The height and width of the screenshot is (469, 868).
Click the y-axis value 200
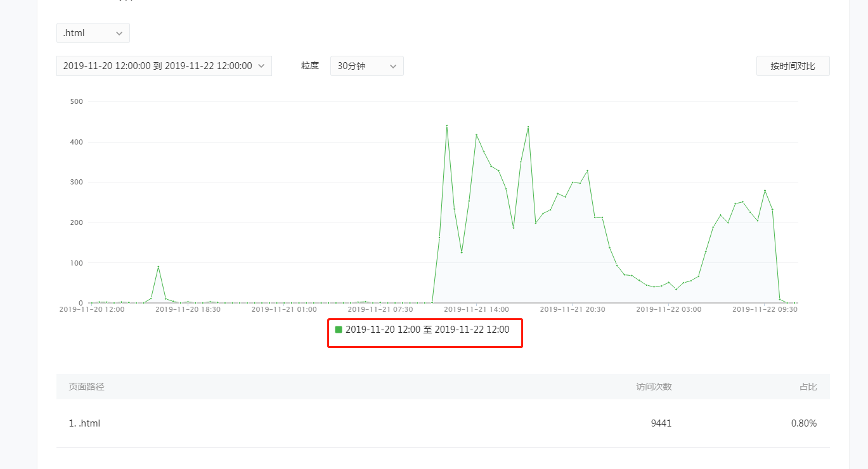coord(76,222)
